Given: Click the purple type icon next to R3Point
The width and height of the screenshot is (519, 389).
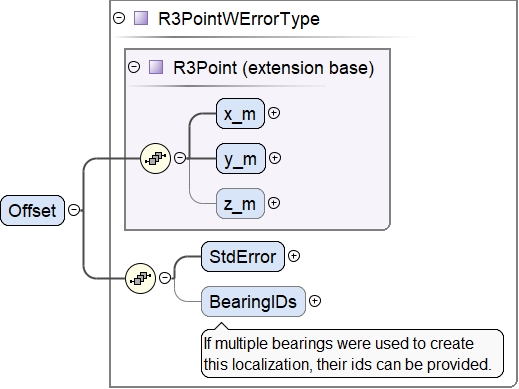Looking at the screenshot, I should coord(156,67).
